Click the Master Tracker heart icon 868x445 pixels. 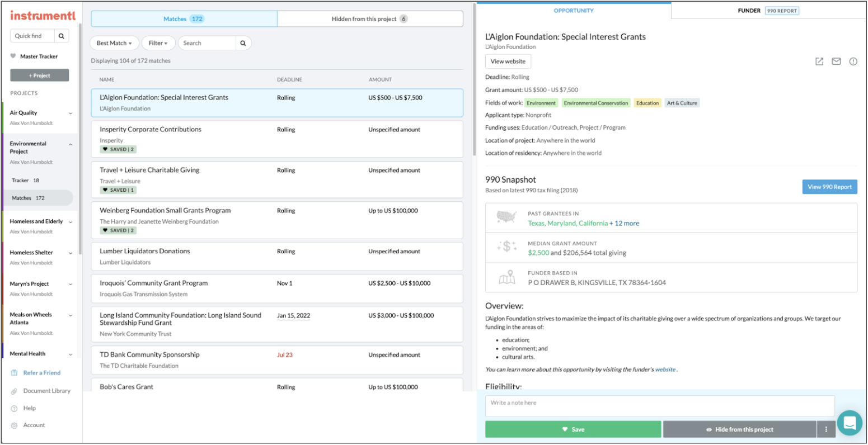click(13, 56)
